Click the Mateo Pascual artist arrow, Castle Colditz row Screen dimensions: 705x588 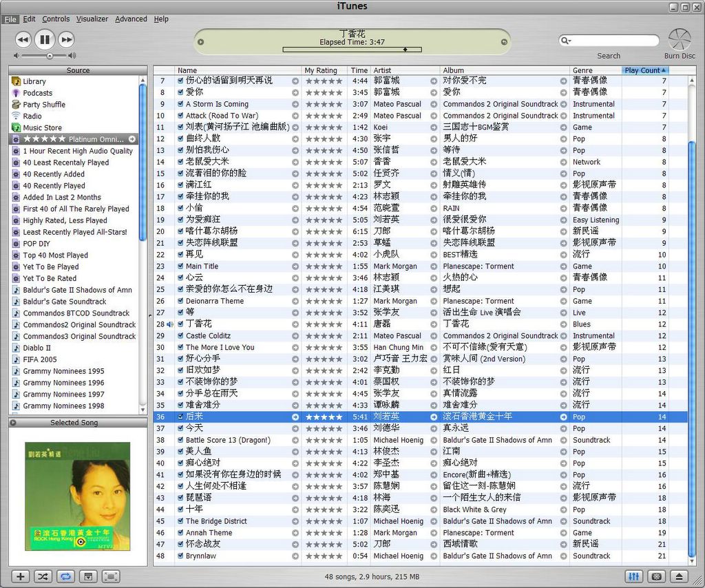[x=434, y=336]
